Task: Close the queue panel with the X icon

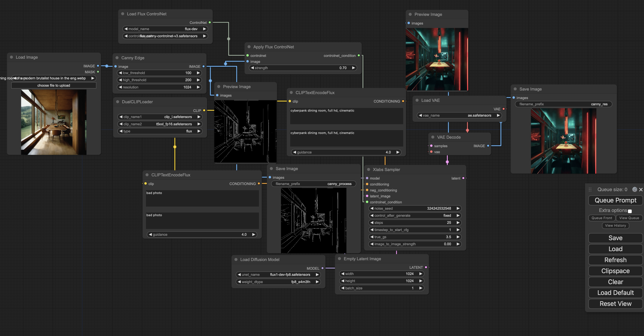Action: coord(641,189)
